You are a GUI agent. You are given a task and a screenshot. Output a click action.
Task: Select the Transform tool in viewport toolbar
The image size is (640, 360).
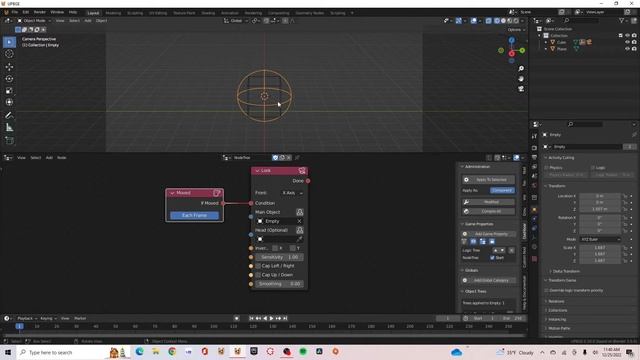(9, 102)
